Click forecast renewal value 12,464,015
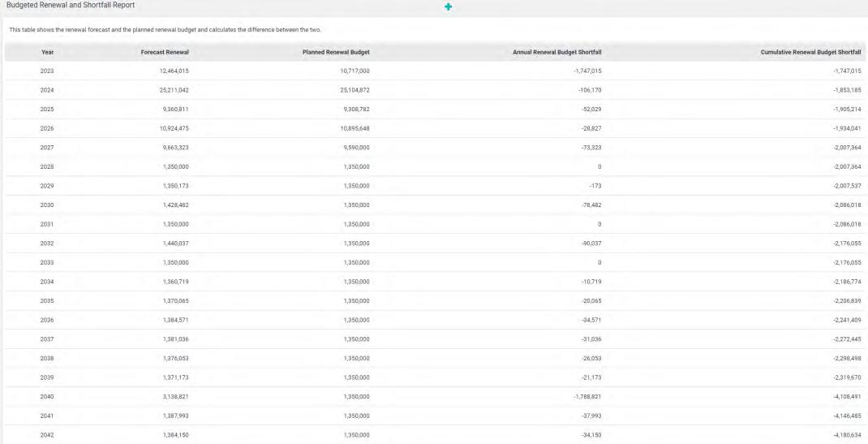The height and width of the screenshot is (444, 868). (x=174, y=71)
